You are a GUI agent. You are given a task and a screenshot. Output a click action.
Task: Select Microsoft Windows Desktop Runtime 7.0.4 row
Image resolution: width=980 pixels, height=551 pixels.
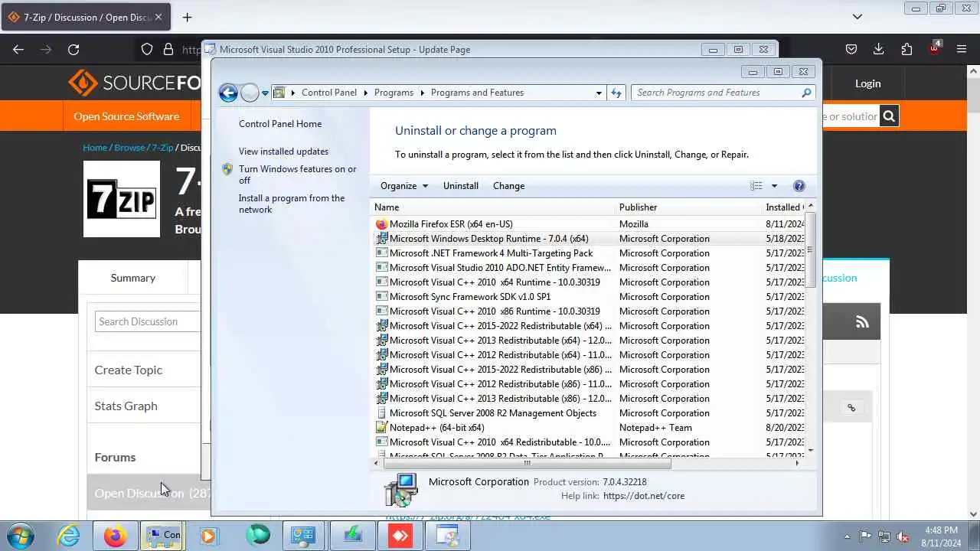click(588, 239)
